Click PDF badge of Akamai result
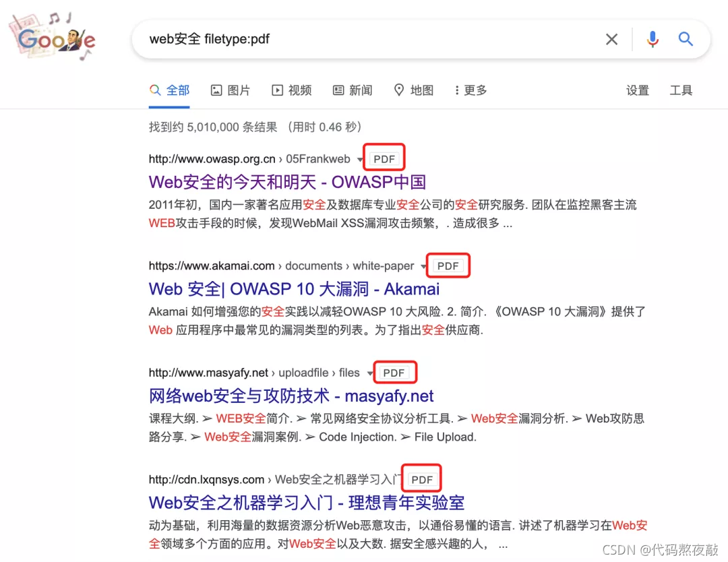Viewport: 728px width, 562px height. tap(448, 266)
